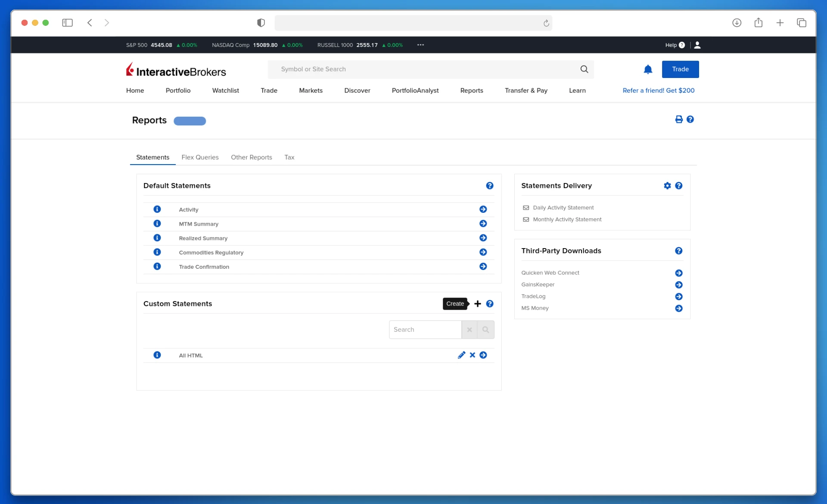This screenshot has height=504, width=827.
Task: Switch to the Tax tab
Action: point(289,157)
